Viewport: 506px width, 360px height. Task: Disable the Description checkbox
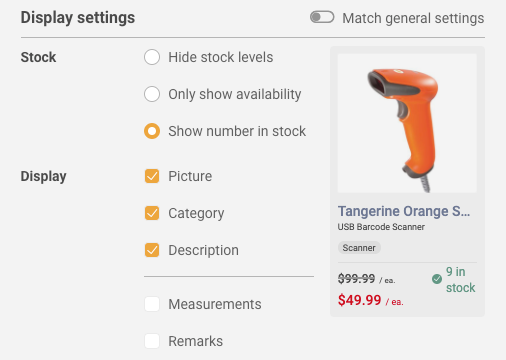point(152,250)
